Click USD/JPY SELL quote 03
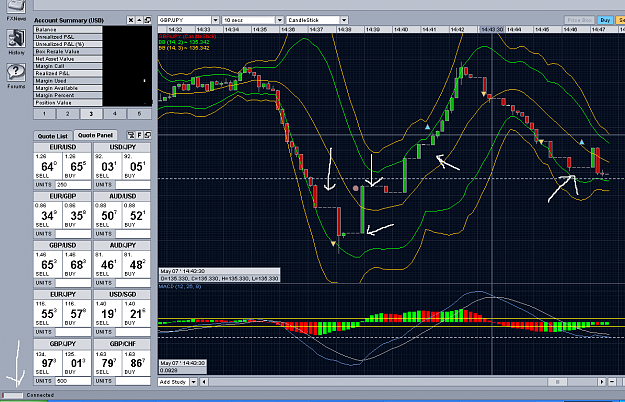Viewport: 625px width, 402px height. [108, 166]
